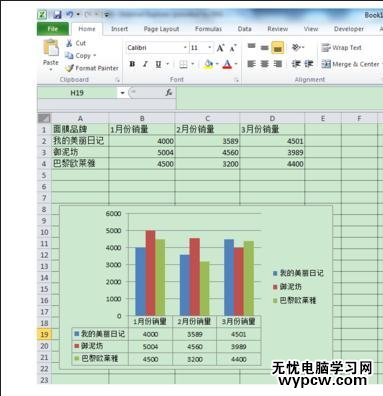The height and width of the screenshot is (396, 383).
Task: Apply red font color A
Action: [227, 64]
